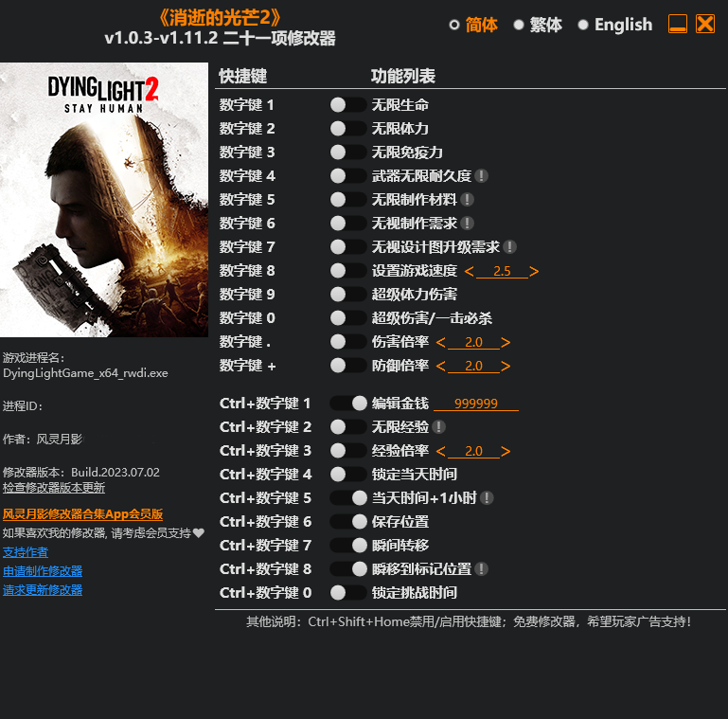
Task: Enable 锁定挑战时间 switch
Action: coord(348,593)
